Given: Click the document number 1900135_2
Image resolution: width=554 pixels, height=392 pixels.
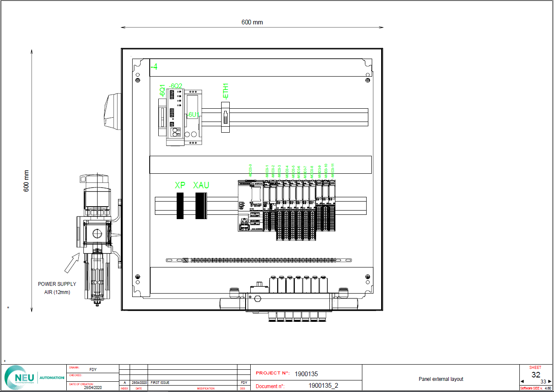Looking at the screenshot, I should click(x=323, y=386).
